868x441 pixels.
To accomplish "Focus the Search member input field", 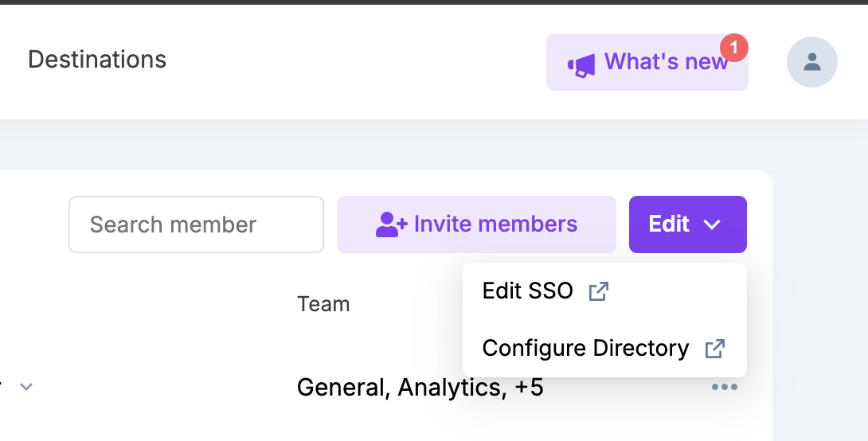I will [x=196, y=224].
